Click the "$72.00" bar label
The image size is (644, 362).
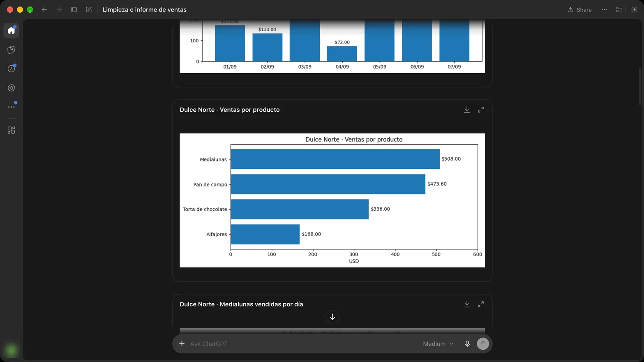pyautogui.click(x=342, y=42)
